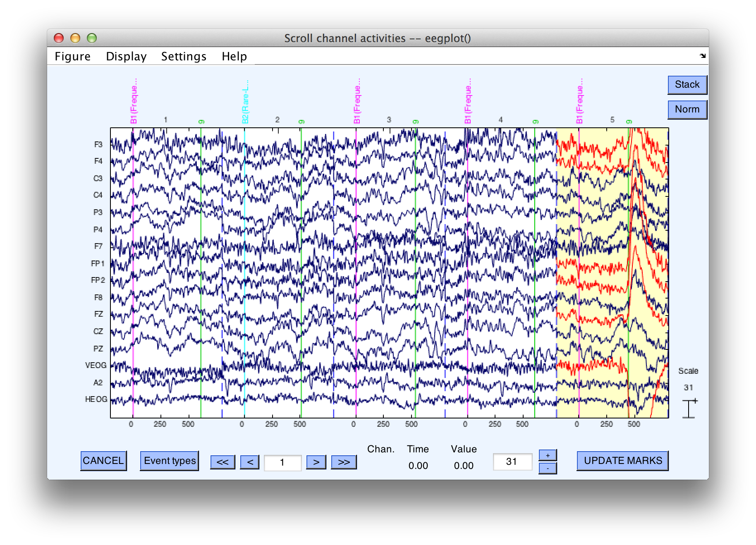Increase scale with the + button

point(548,455)
